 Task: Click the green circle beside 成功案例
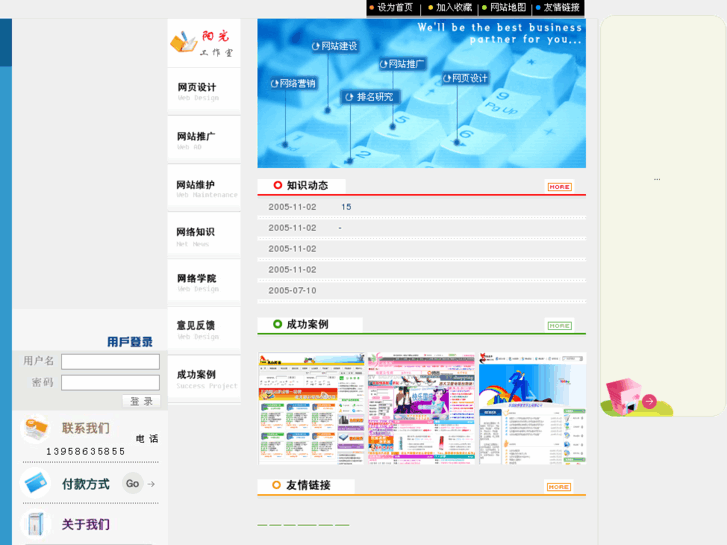coord(277,324)
